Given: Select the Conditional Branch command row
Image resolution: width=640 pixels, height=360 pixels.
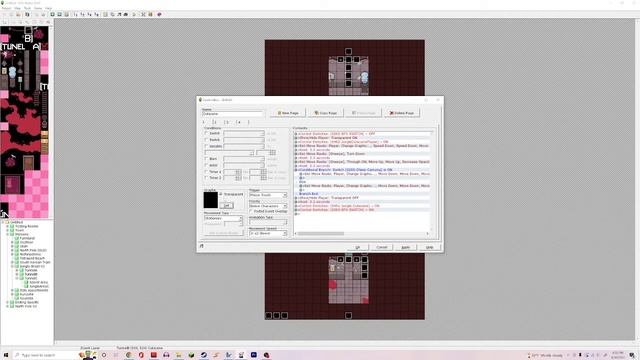Looking at the screenshot, I should [363, 170].
